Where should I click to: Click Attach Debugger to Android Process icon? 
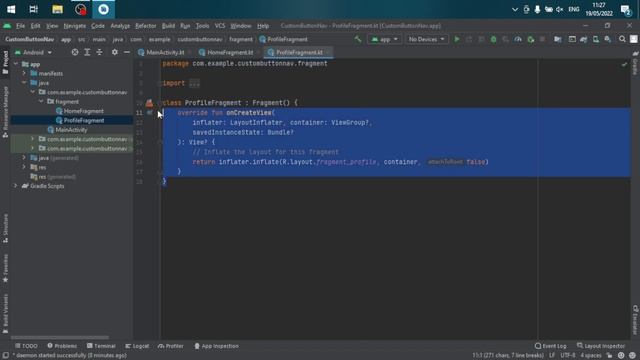531,39
